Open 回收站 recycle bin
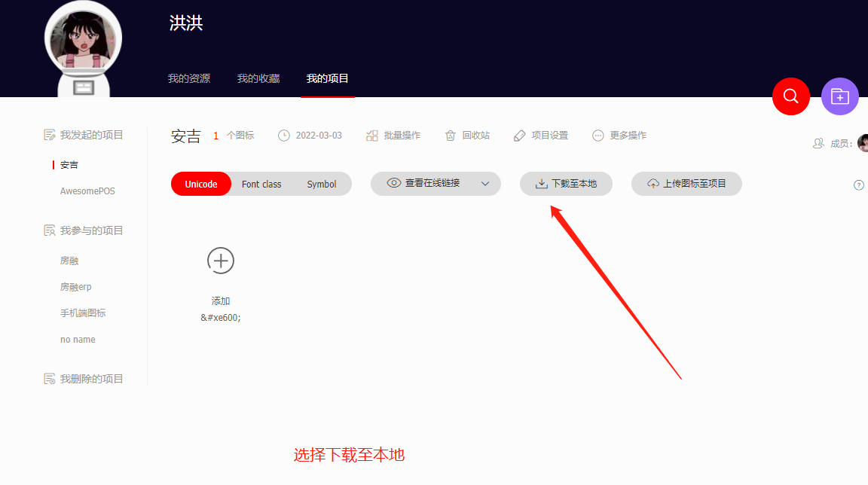 pyautogui.click(x=467, y=136)
